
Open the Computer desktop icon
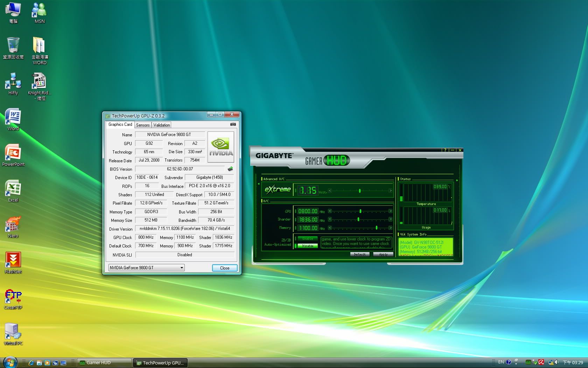point(13,13)
